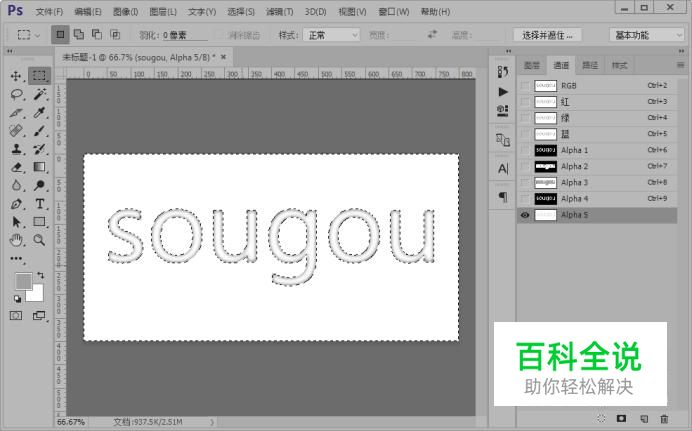Image resolution: width=692 pixels, height=431 pixels.
Task: Toggle the anti-alias checkbox
Action: (x=219, y=35)
